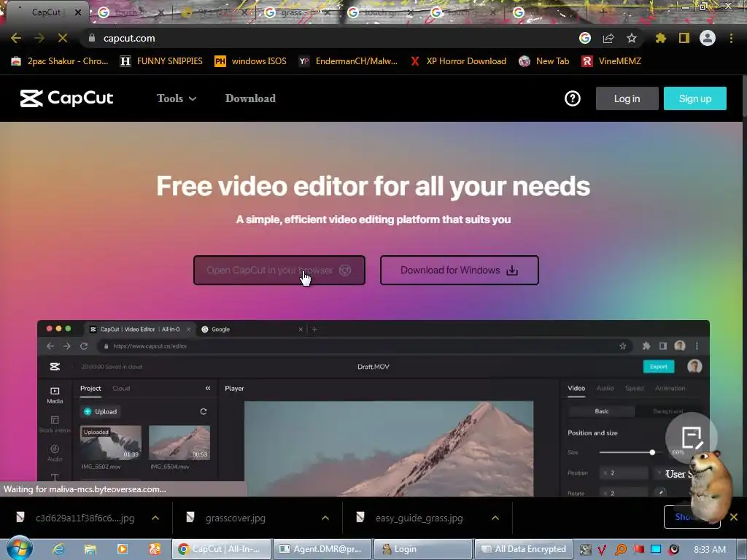Click the orange taskbar app icon
Screen dimensions: 747x560
click(x=155, y=549)
